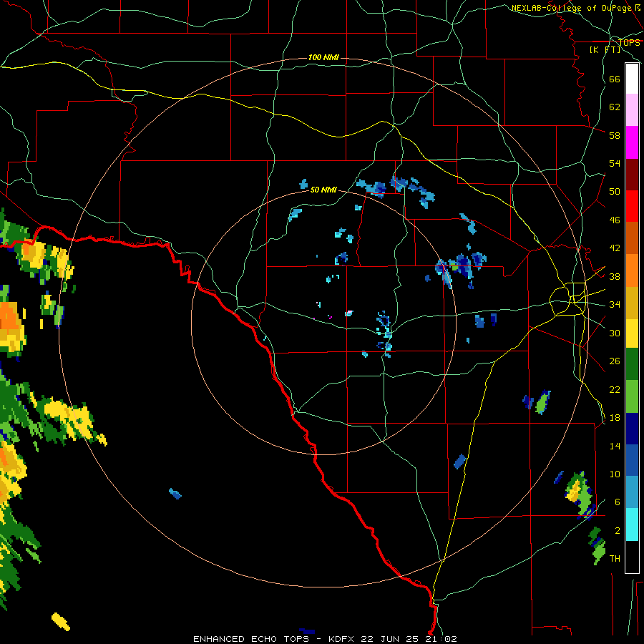
Task: Click the 100 NMI range ring label
Action: 323,57
